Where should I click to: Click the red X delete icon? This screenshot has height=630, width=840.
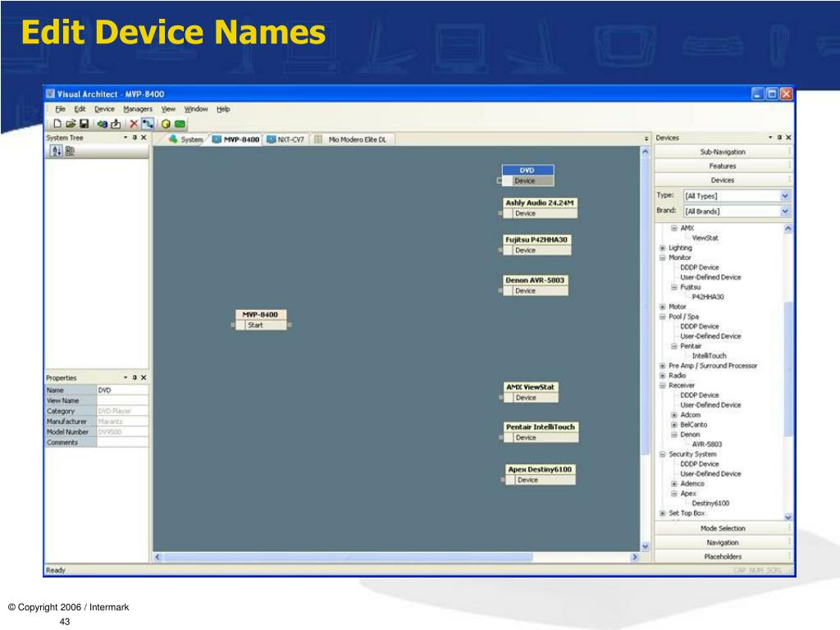click(134, 124)
